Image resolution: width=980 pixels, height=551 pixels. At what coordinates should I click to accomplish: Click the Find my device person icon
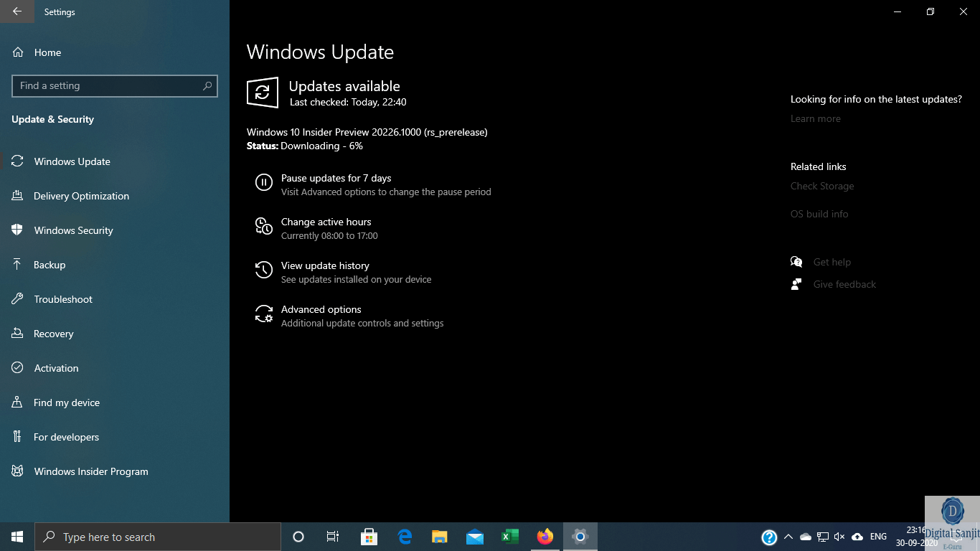(x=18, y=402)
